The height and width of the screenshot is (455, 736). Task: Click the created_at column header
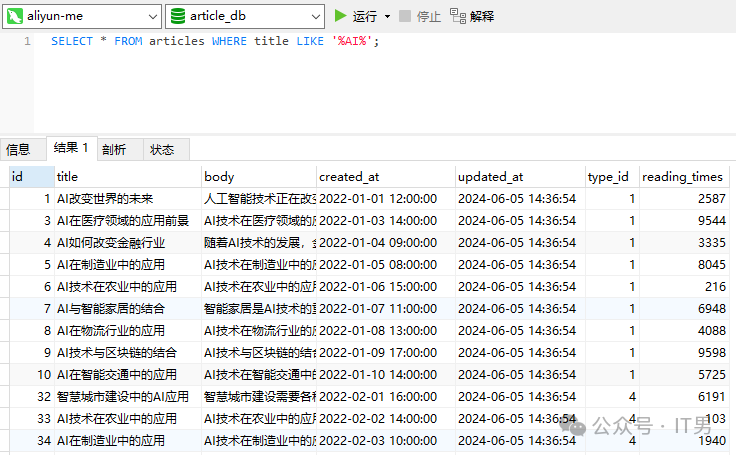386,177
